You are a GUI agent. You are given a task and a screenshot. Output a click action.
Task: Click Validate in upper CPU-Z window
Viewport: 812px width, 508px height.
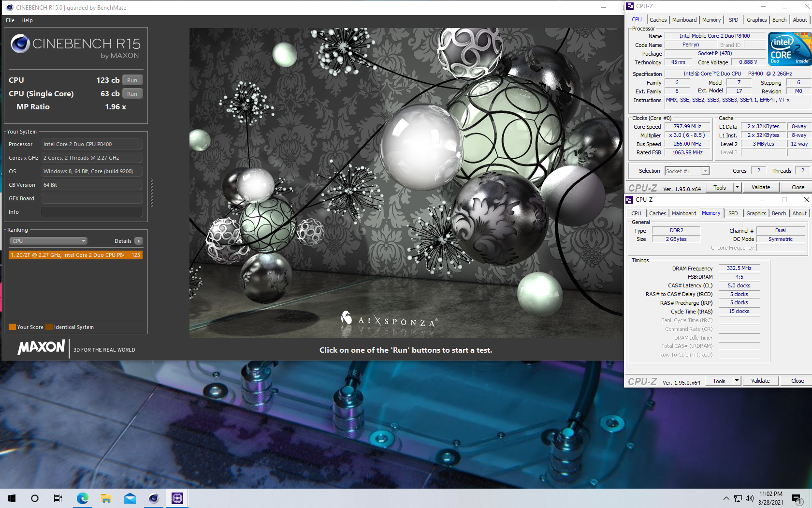pos(761,188)
